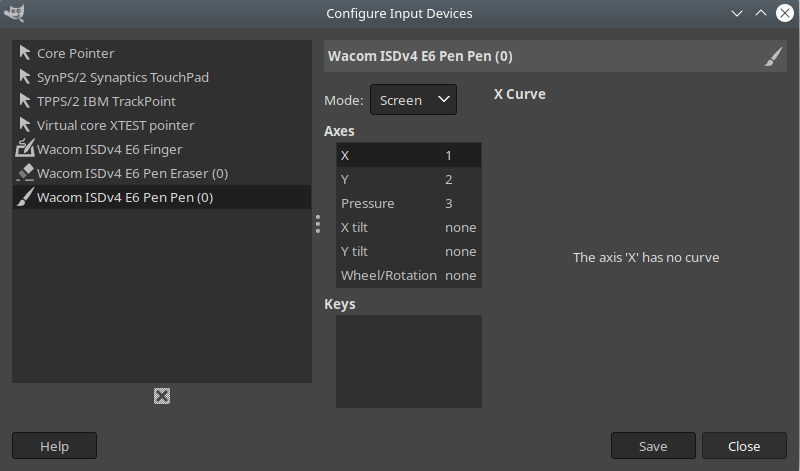Image resolution: width=800 pixels, height=471 pixels.
Task: Click the TPPS/2 IBM TrackPoint cursor icon
Action: click(x=24, y=101)
